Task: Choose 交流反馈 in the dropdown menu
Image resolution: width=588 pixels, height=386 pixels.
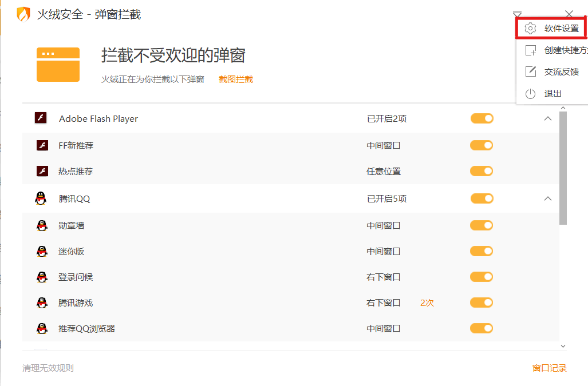Action: click(x=561, y=71)
